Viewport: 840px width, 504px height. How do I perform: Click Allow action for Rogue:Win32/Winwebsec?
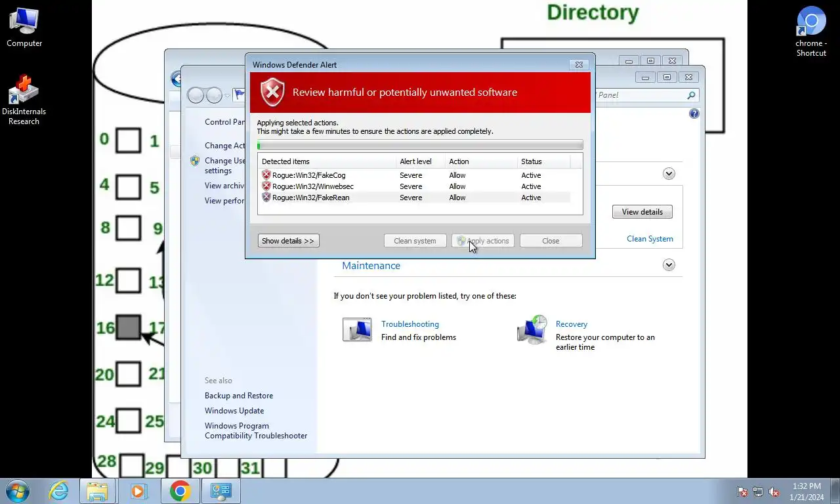(457, 186)
